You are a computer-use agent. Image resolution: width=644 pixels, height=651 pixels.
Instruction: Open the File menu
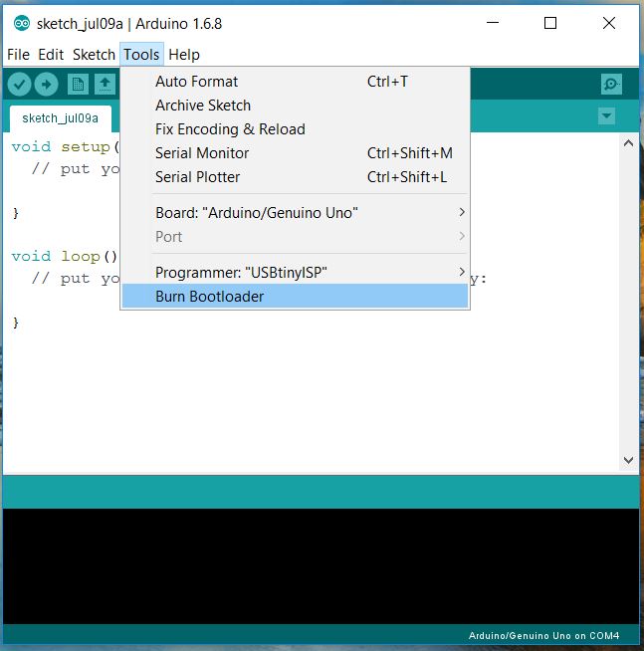[x=18, y=55]
